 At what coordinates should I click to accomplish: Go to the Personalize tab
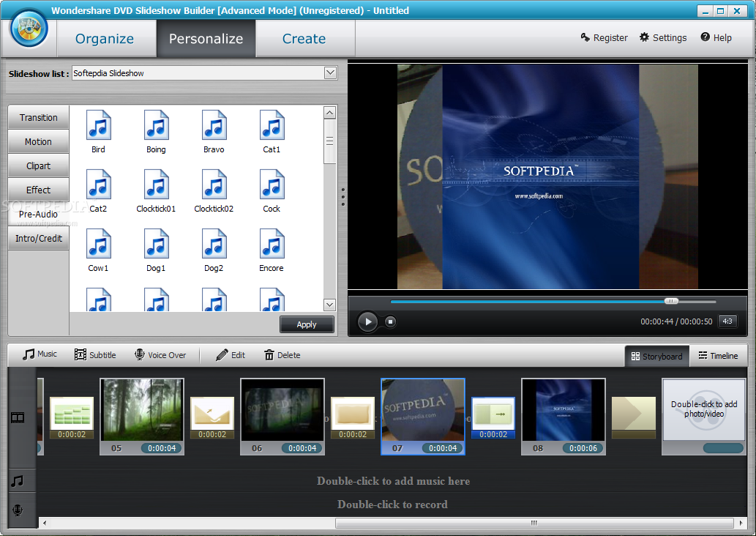206,39
